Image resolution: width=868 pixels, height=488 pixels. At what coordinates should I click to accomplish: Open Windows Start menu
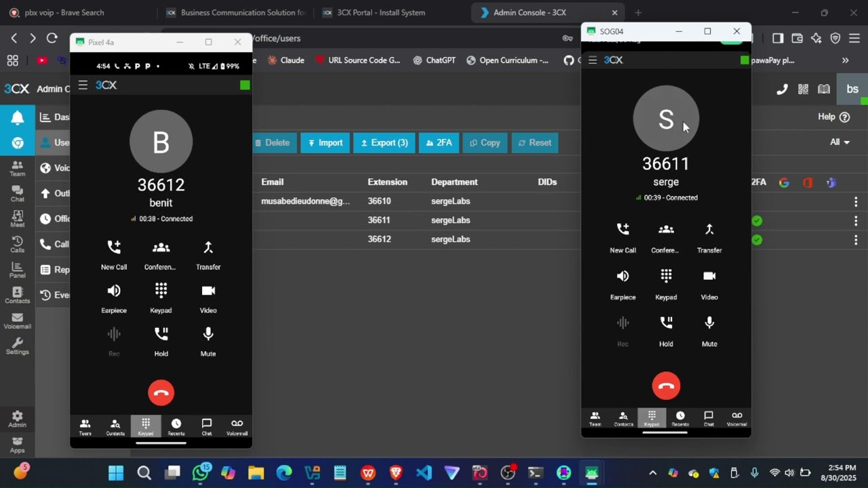point(116,473)
